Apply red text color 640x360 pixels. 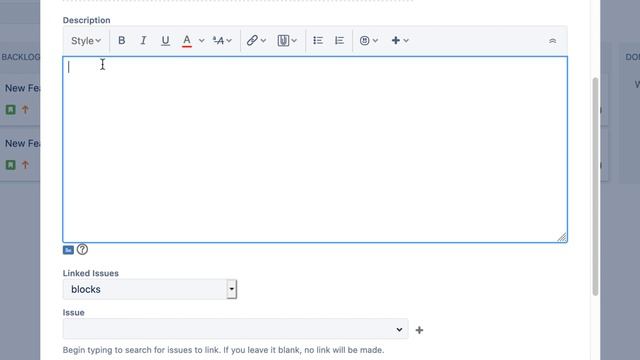tap(187, 40)
